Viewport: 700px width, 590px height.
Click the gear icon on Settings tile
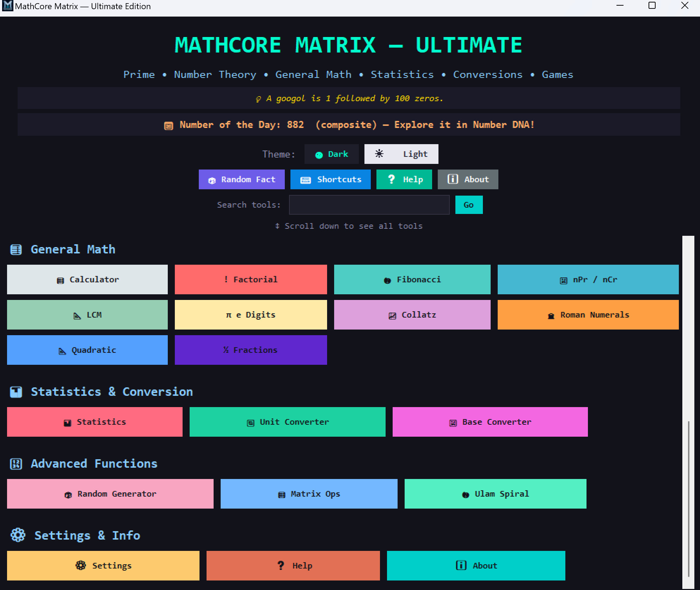click(81, 565)
